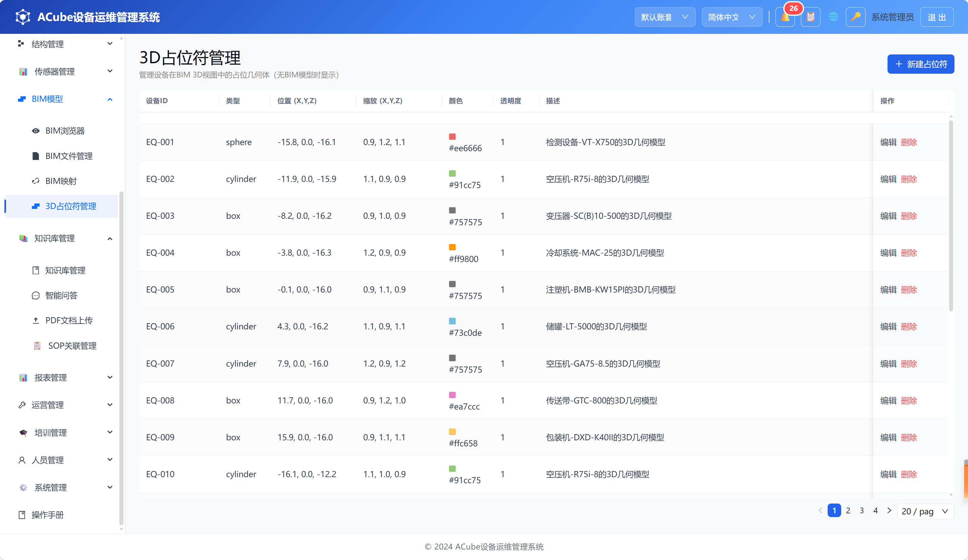The height and width of the screenshot is (560, 968).
Task: Expand the 报表管理 menu chevron
Action: tap(110, 377)
